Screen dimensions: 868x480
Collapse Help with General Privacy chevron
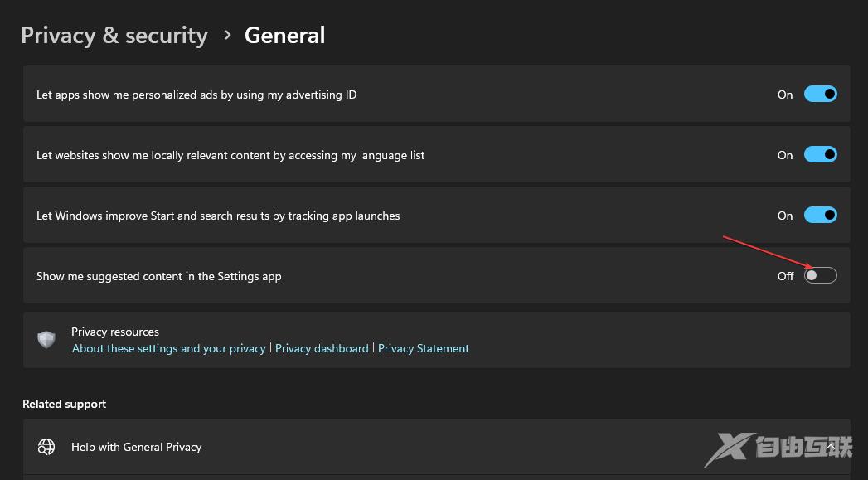click(831, 447)
